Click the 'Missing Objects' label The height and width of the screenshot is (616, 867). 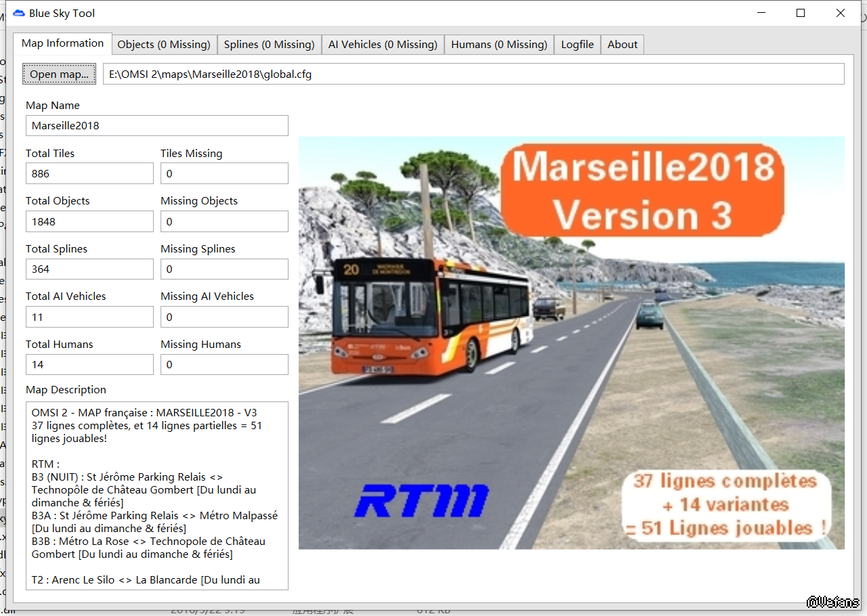pyautogui.click(x=199, y=201)
